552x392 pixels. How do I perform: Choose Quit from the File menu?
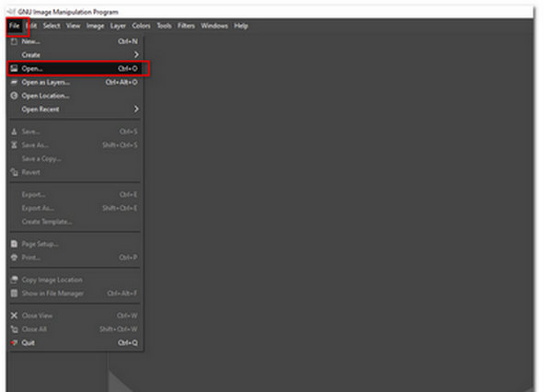pyautogui.click(x=75, y=342)
